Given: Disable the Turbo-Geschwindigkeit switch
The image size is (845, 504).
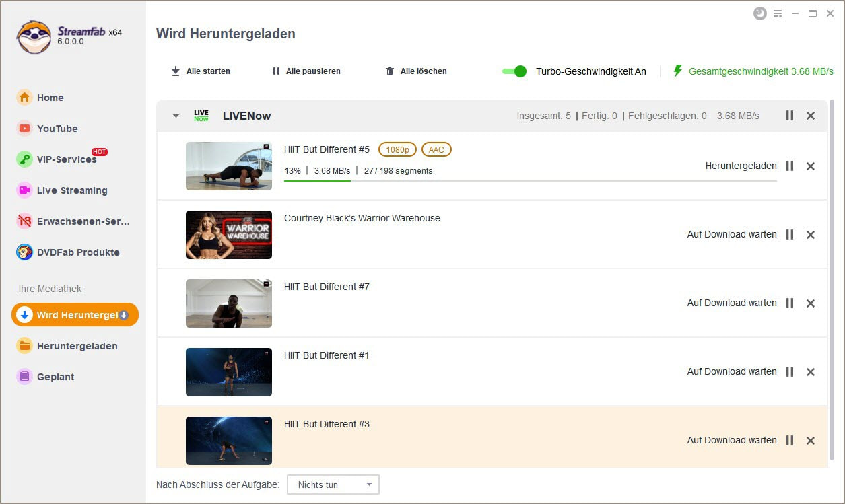Looking at the screenshot, I should click(514, 71).
